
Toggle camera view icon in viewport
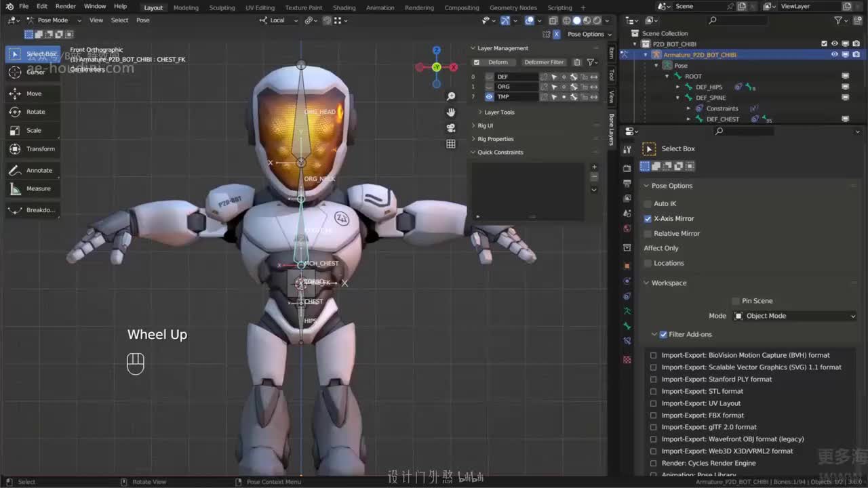(x=451, y=128)
